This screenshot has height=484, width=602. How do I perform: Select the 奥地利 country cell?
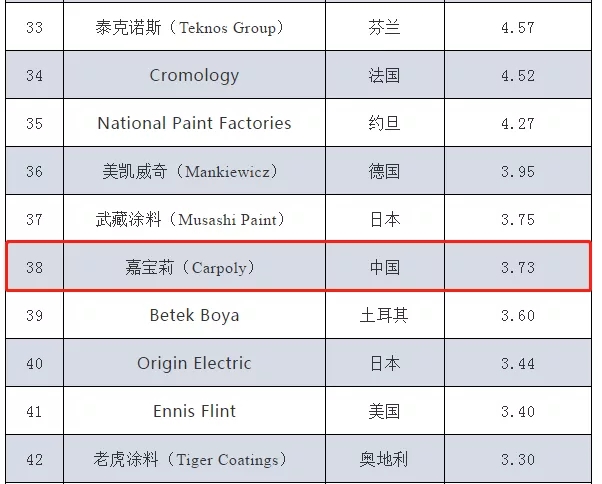pyautogui.click(x=385, y=459)
